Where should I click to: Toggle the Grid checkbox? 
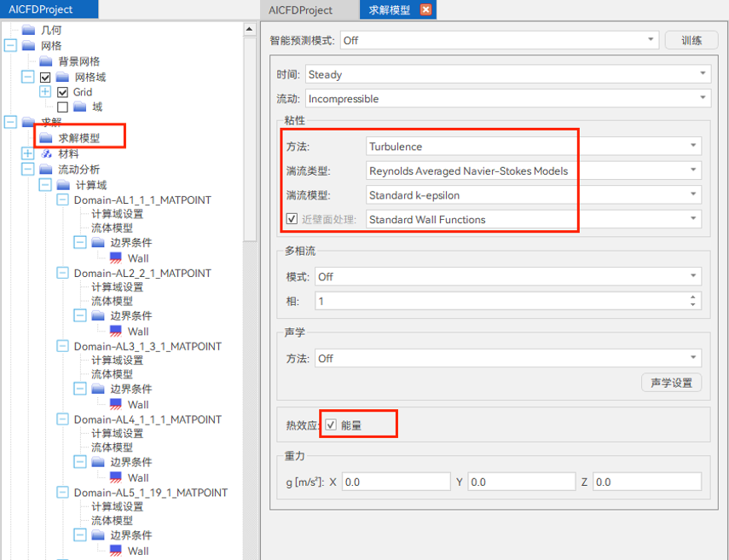(62, 92)
